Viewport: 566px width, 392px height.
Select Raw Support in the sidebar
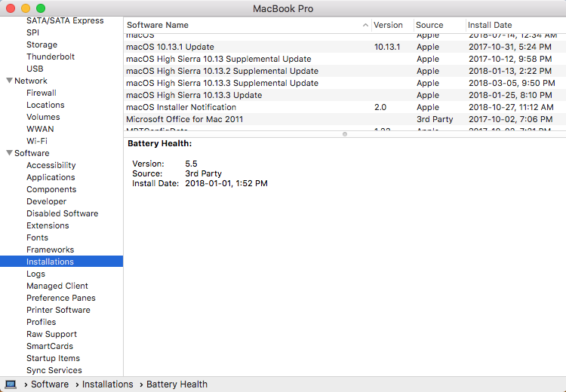click(51, 334)
